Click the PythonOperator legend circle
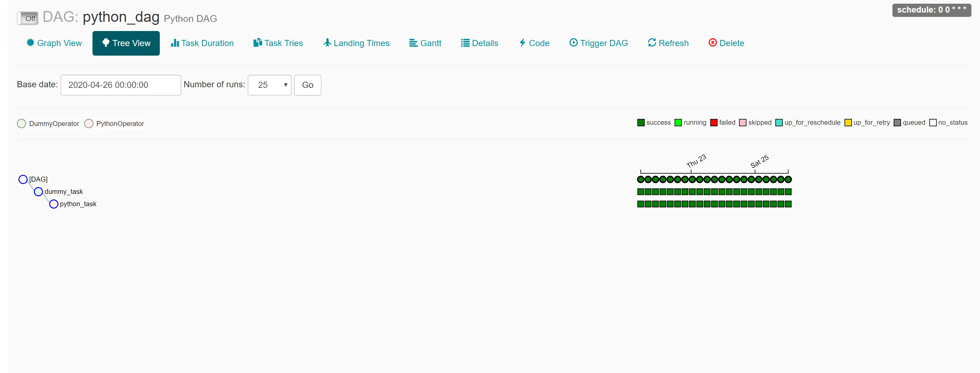Screen dimensions: 980x373 tap(89, 124)
